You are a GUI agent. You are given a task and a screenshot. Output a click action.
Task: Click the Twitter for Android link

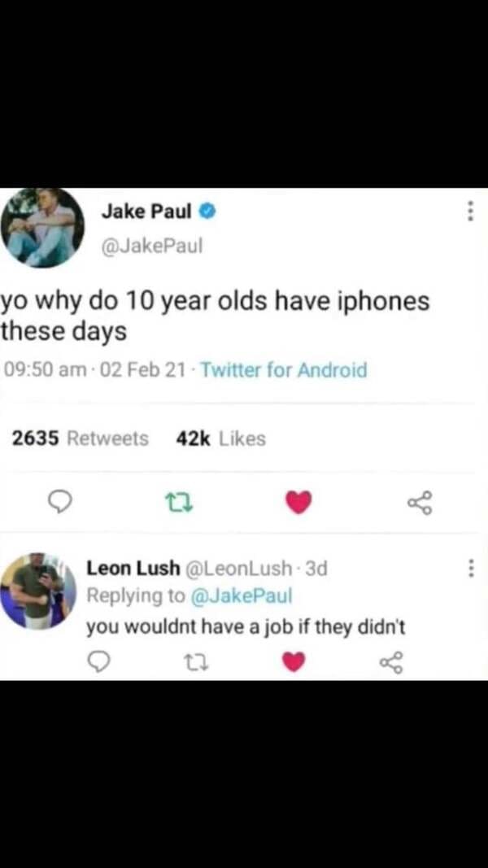pyautogui.click(x=283, y=370)
